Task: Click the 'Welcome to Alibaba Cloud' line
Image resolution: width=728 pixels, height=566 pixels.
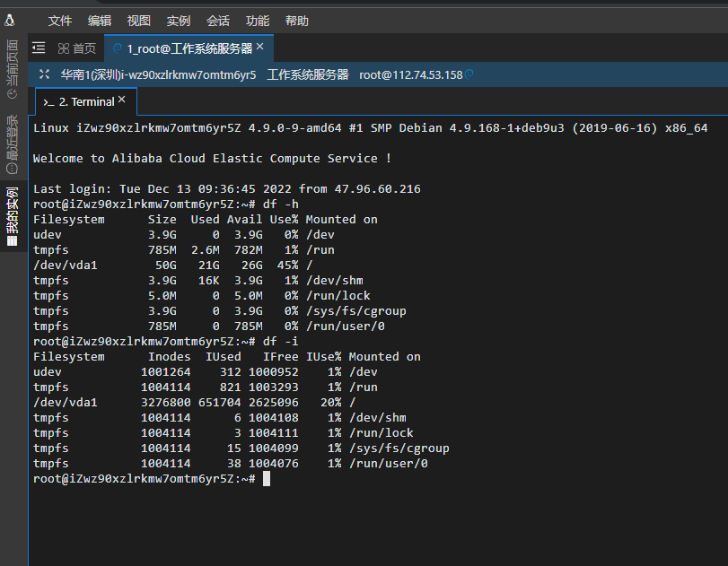Action: pyautogui.click(x=212, y=159)
